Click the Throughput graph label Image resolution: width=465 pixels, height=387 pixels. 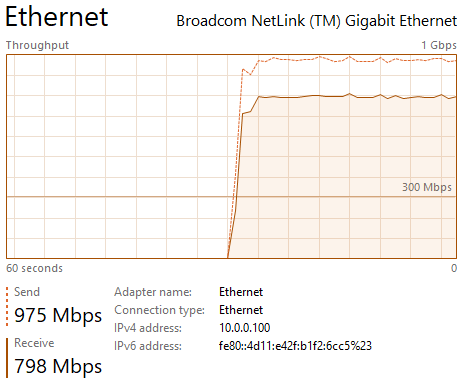37,45
